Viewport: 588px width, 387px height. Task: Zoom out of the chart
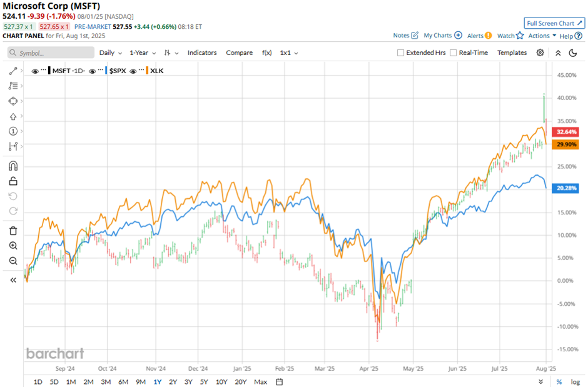click(x=13, y=261)
